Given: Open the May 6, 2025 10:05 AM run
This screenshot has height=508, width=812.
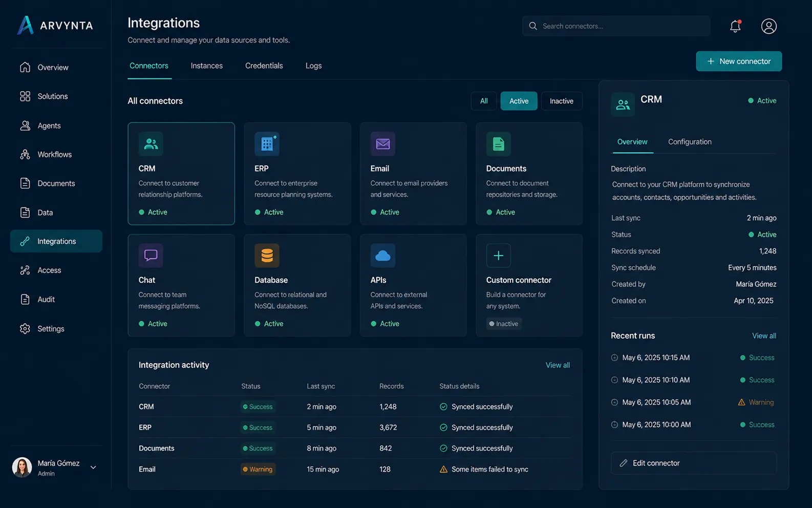Looking at the screenshot, I should tap(693, 403).
